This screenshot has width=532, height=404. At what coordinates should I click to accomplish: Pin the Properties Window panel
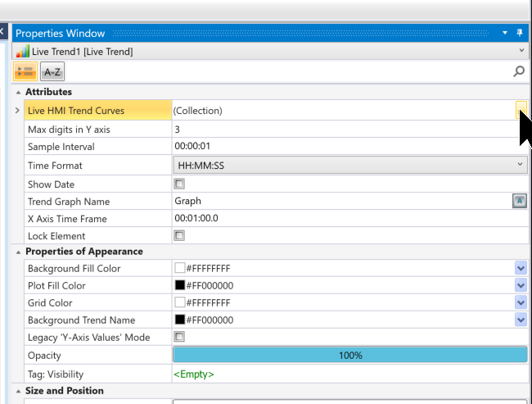click(520, 33)
